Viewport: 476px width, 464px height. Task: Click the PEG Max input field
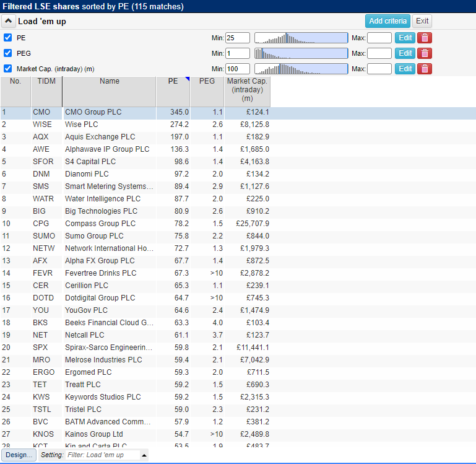[379, 53]
